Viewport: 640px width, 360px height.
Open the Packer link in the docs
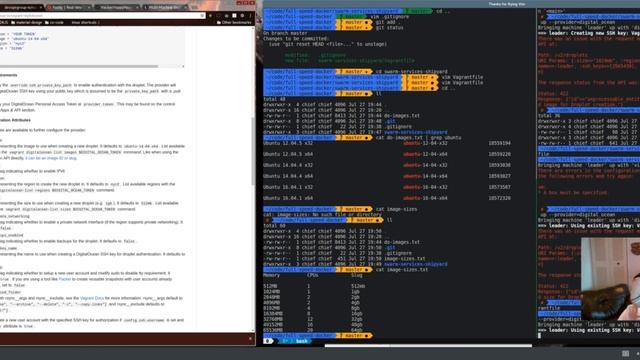point(64,279)
